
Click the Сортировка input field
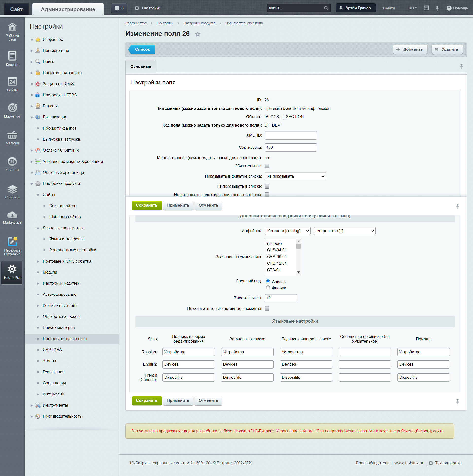[x=291, y=147]
